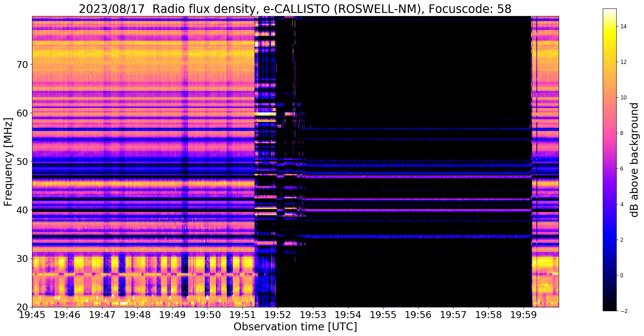Click the 40 MHz frequency tick label

22,210
